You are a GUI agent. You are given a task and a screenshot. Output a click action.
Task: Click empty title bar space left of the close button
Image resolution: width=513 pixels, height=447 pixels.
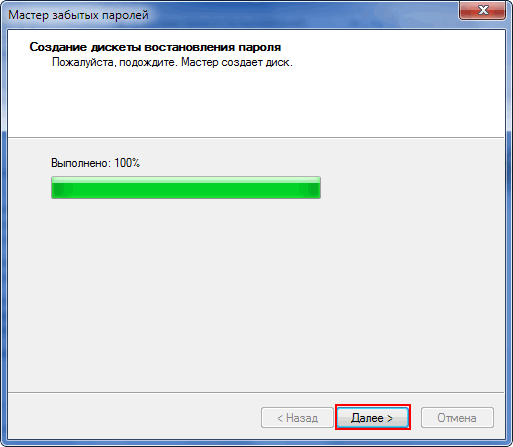pyautogui.click(x=300, y=15)
